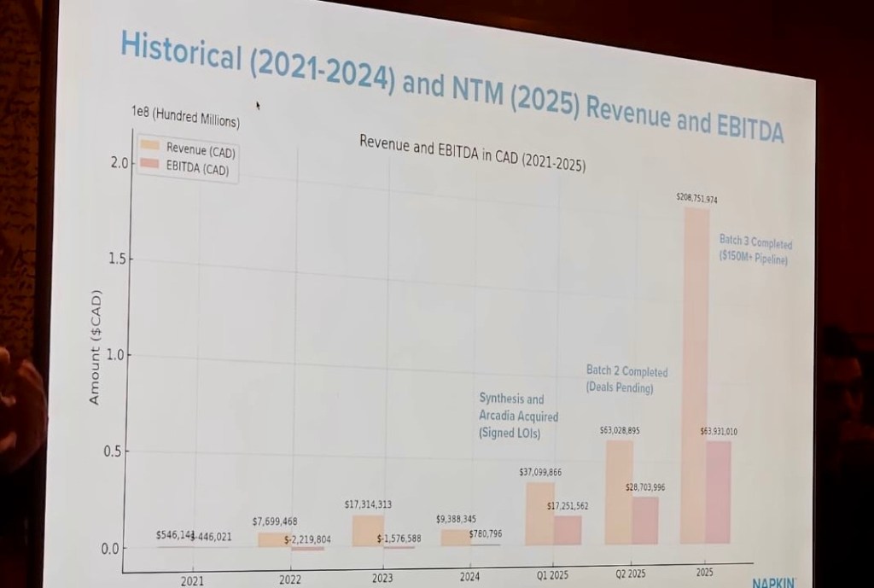Pick the Q1 2025 revenue bar

tap(539, 514)
